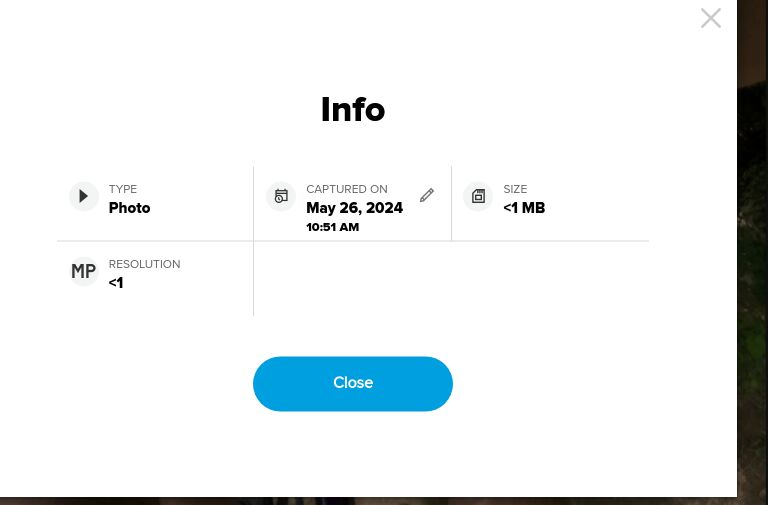Screen dimensions: 768x505
Task: Click the <1 resolution value
Action: click(x=116, y=283)
